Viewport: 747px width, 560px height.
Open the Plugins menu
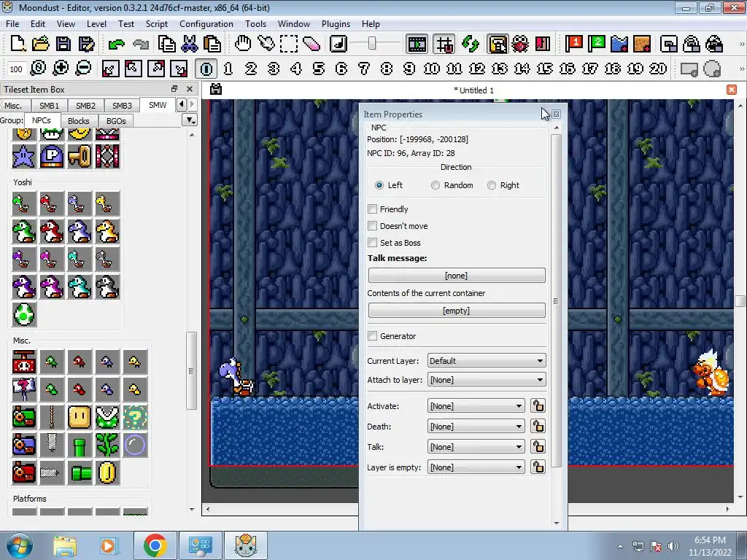click(x=336, y=24)
